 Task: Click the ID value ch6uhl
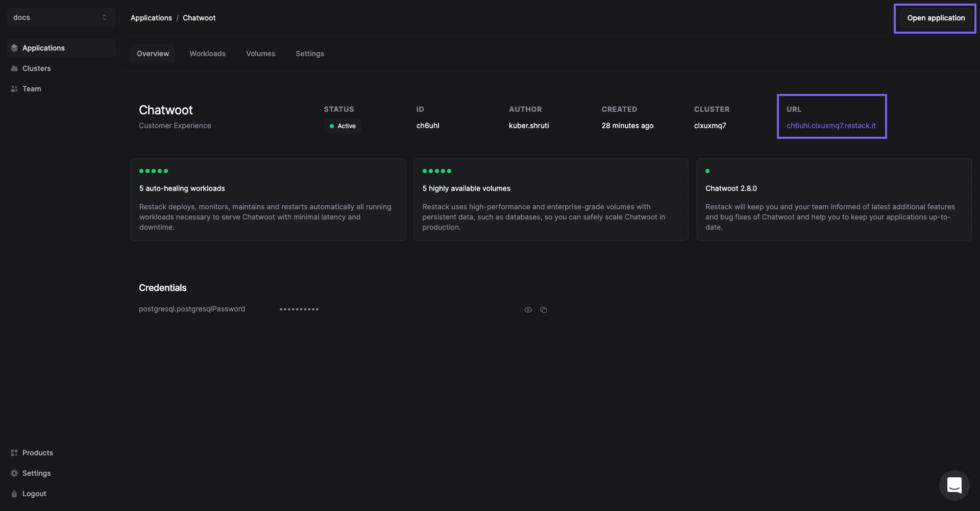tap(428, 126)
